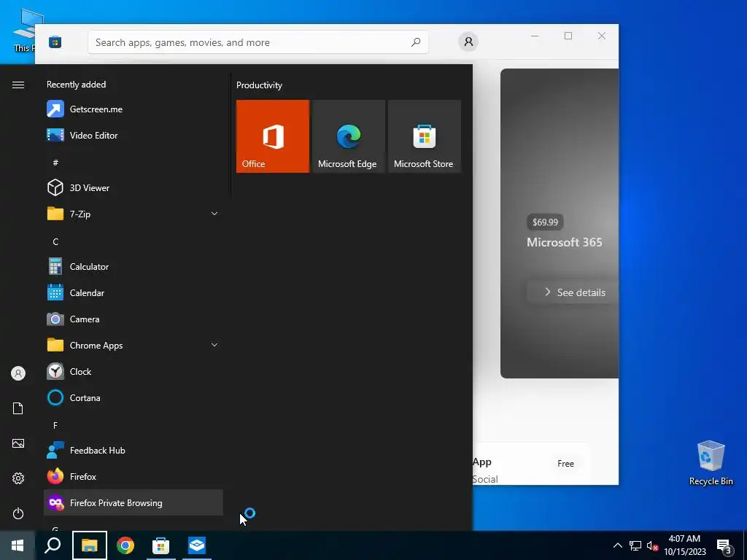Open Action Center notifications icon

(724, 546)
